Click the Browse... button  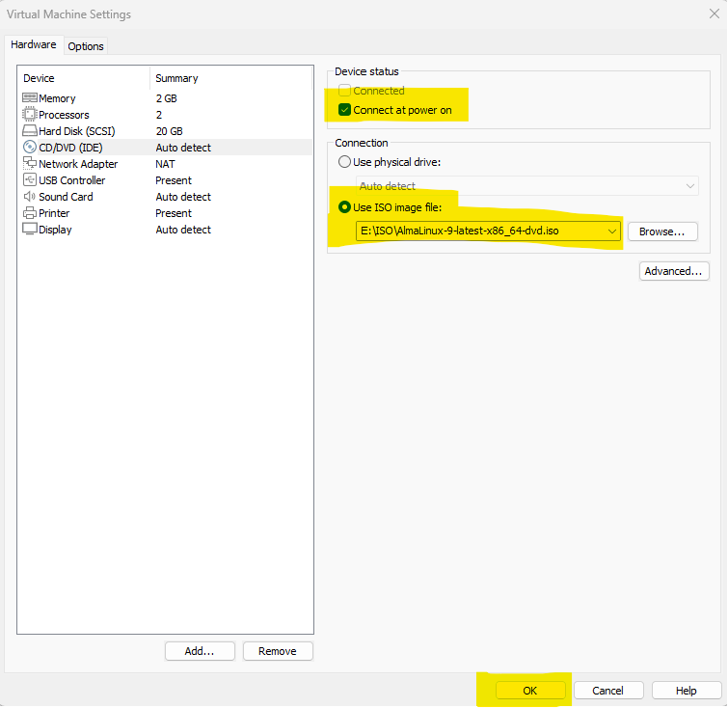coord(662,231)
